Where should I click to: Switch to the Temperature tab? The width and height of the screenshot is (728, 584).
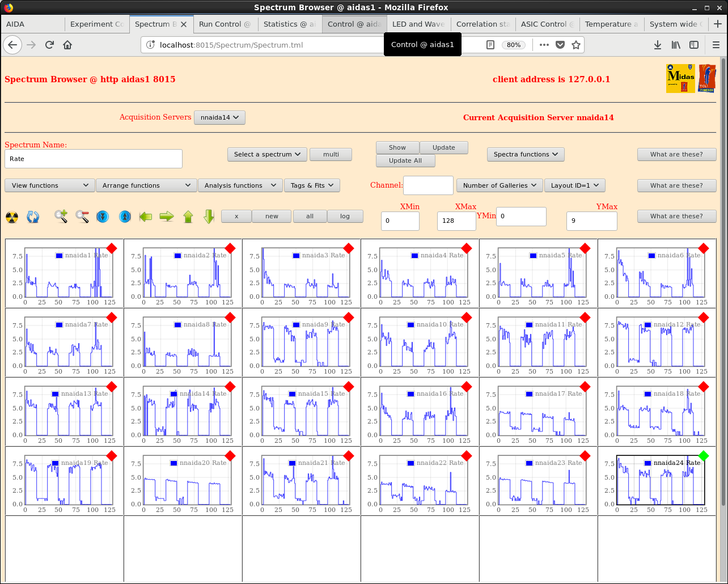pos(611,24)
